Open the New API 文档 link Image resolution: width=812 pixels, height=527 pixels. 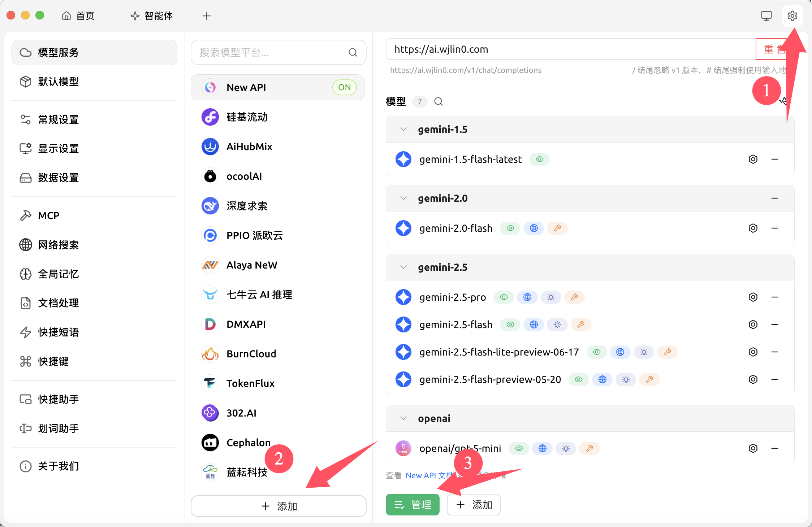(x=429, y=475)
